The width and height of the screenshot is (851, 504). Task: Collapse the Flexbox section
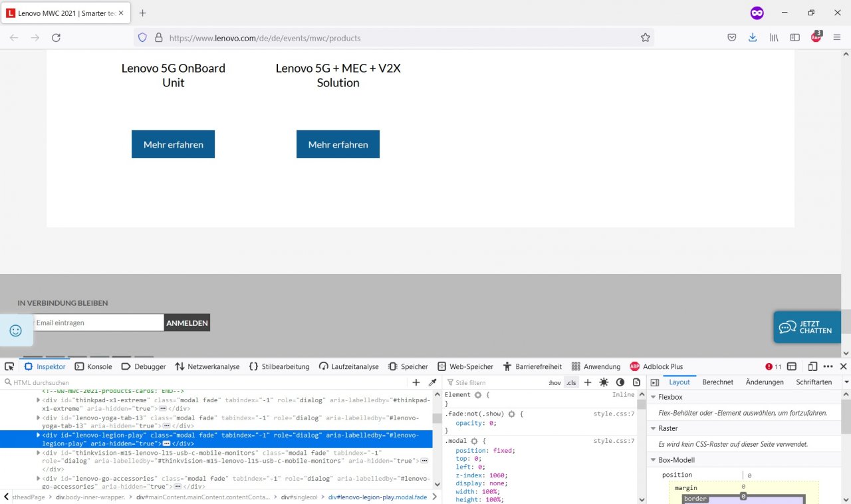coord(653,397)
